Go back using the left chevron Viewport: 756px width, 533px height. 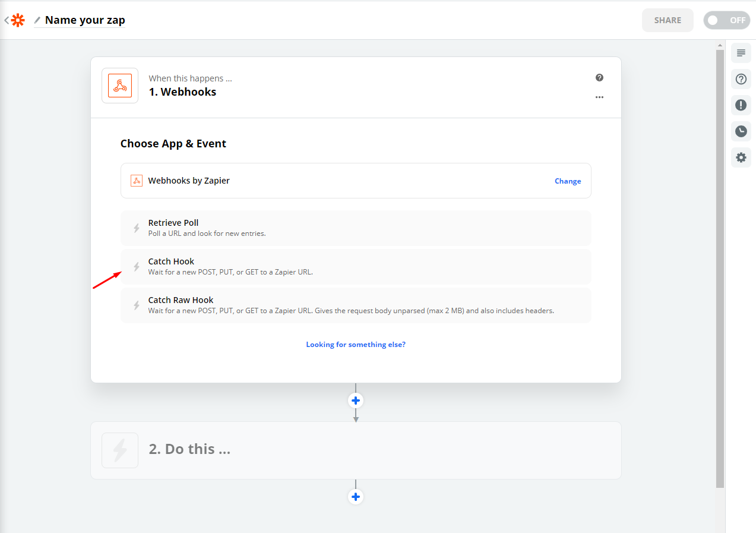pyautogui.click(x=6, y=20)
